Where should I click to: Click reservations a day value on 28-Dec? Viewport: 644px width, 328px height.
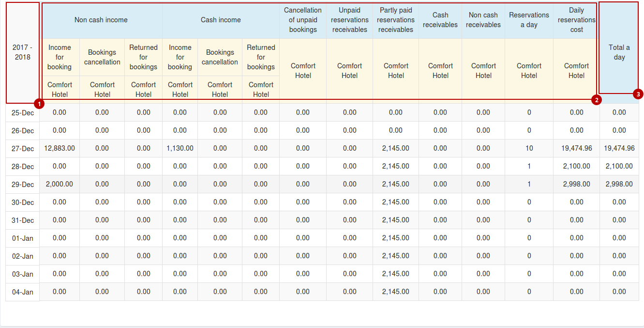pos(529,166)
